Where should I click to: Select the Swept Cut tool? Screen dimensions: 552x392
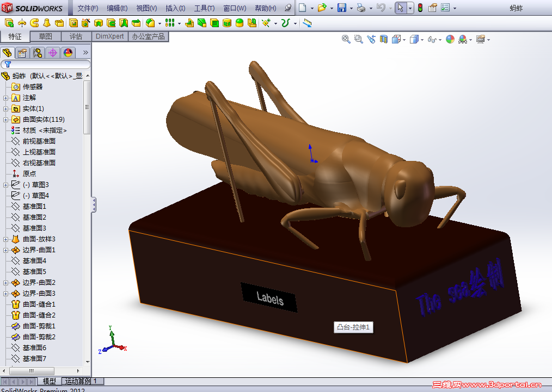pos(111,23)
